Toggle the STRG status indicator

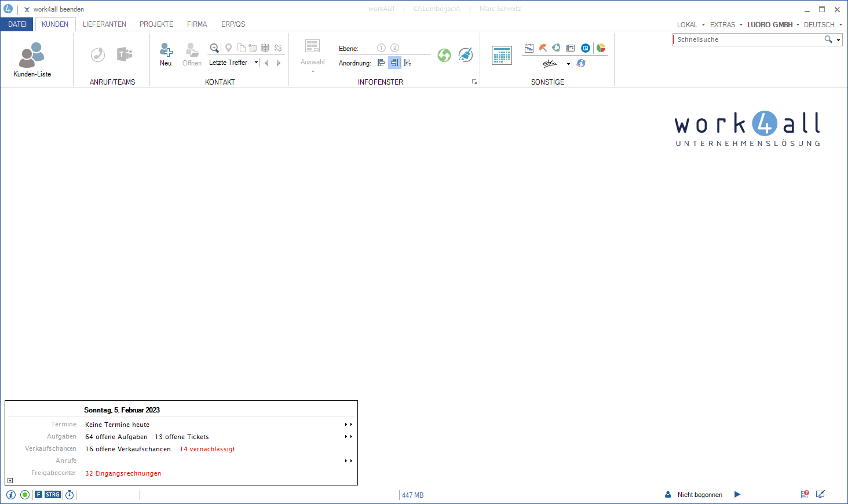pos(53,495)
